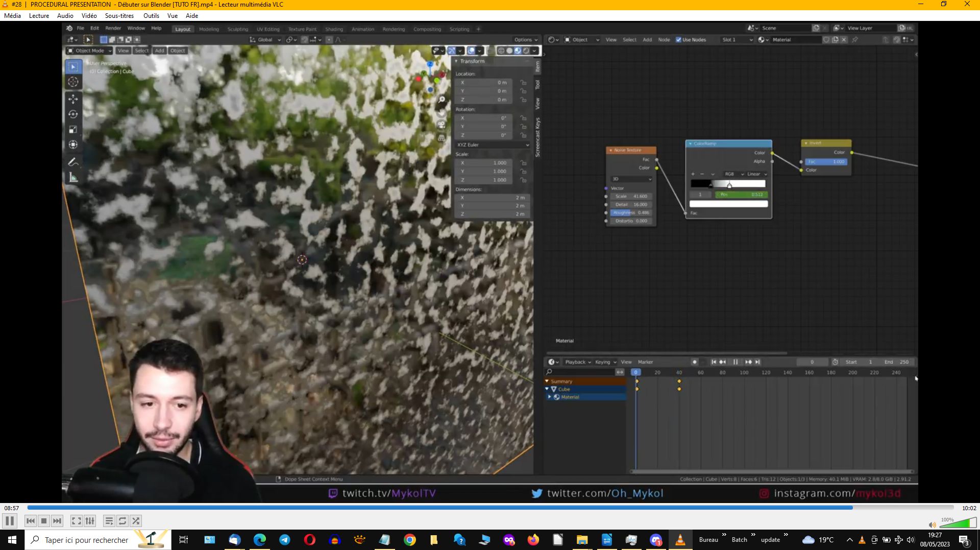Toggle VLC loop mode
The image size is (980, 550).
coord(122,521)
